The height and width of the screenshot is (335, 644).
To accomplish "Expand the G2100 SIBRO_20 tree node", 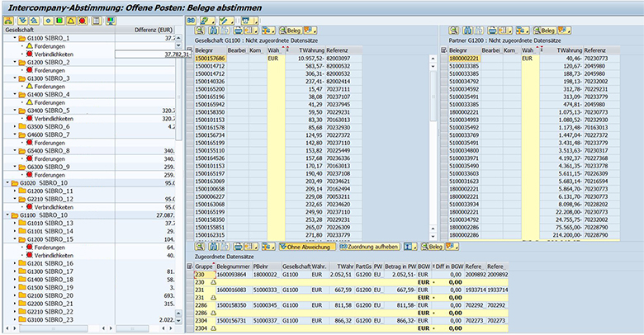I will 15,295.
